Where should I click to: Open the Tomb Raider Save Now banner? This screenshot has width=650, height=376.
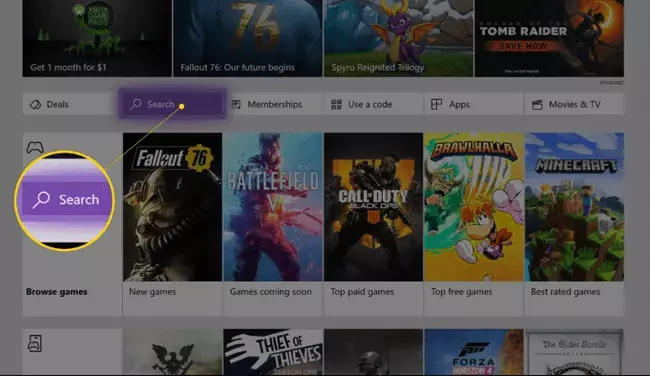point(549,38)
